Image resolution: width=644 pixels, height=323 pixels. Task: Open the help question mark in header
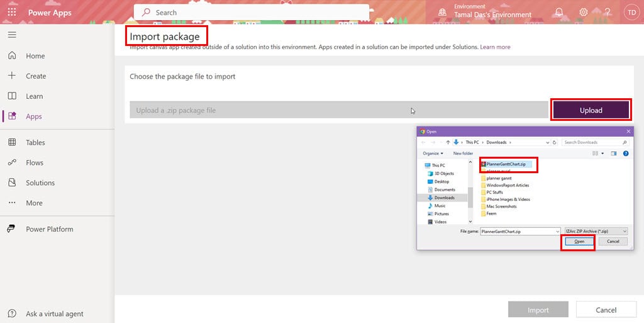tap(608, 13)
